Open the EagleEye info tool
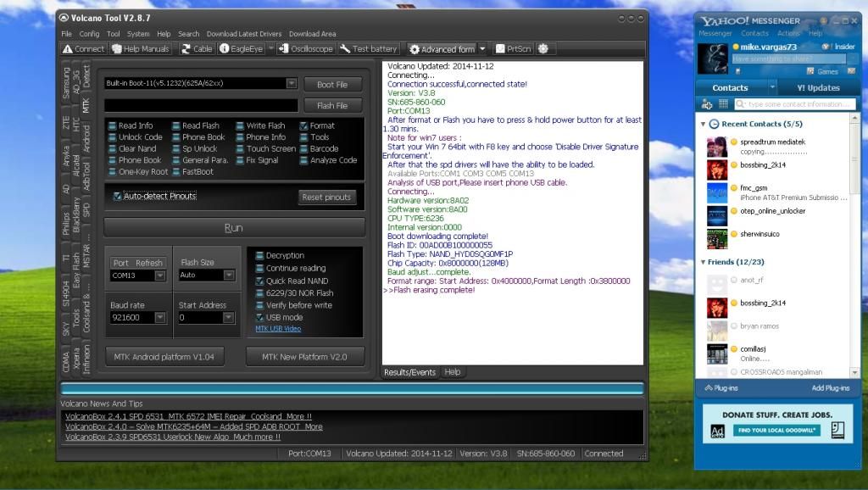Screen dimensions: 868x490 (x=241, y=48)
